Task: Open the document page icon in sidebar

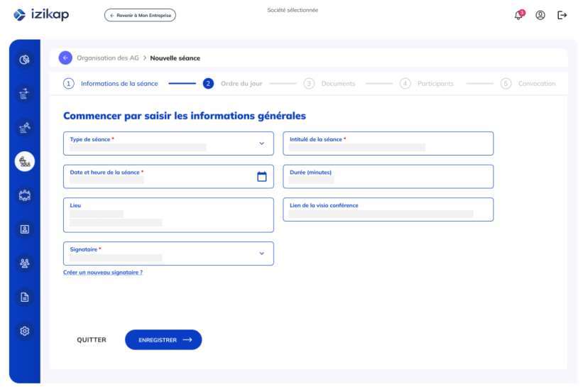Action: point(24,298)
